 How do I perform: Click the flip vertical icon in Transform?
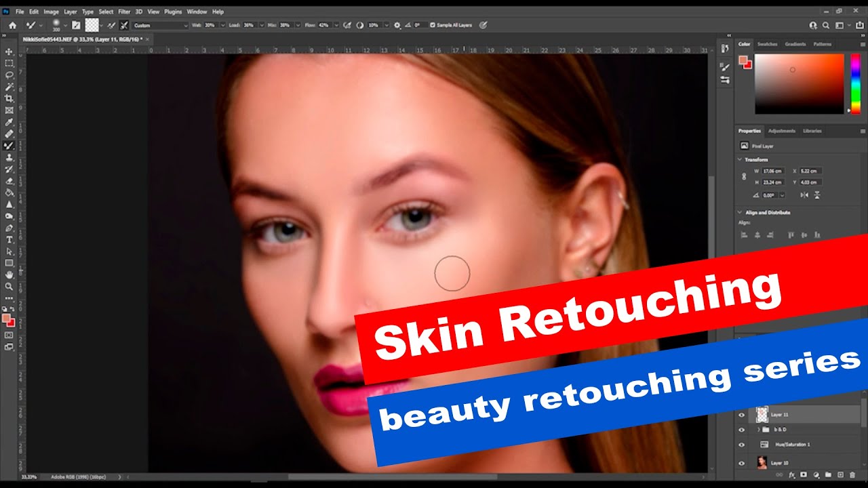[x=817, y=195]
